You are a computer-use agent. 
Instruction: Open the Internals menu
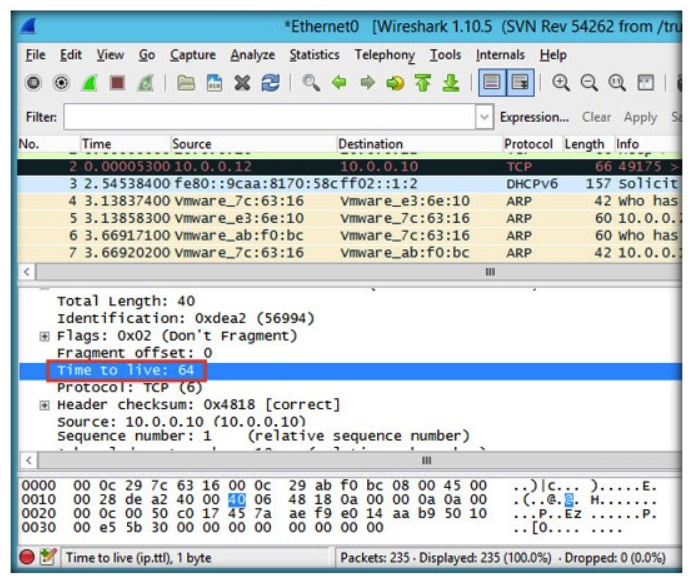[500, 55]
